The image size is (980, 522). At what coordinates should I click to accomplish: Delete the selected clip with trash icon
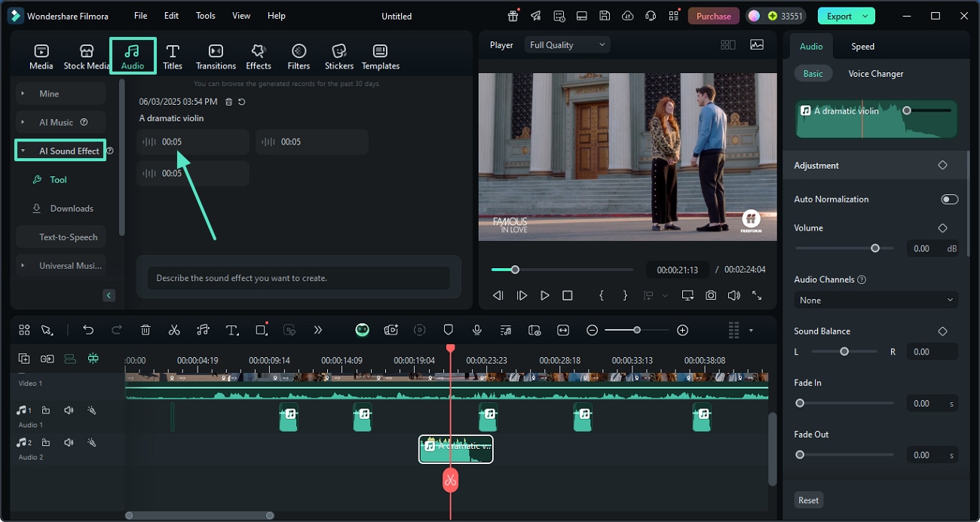[x=145, y=330]
